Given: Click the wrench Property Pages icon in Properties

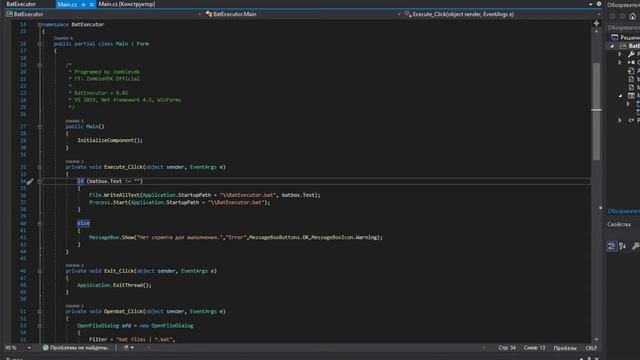Looking at the screenshot, I should [636, 246].
